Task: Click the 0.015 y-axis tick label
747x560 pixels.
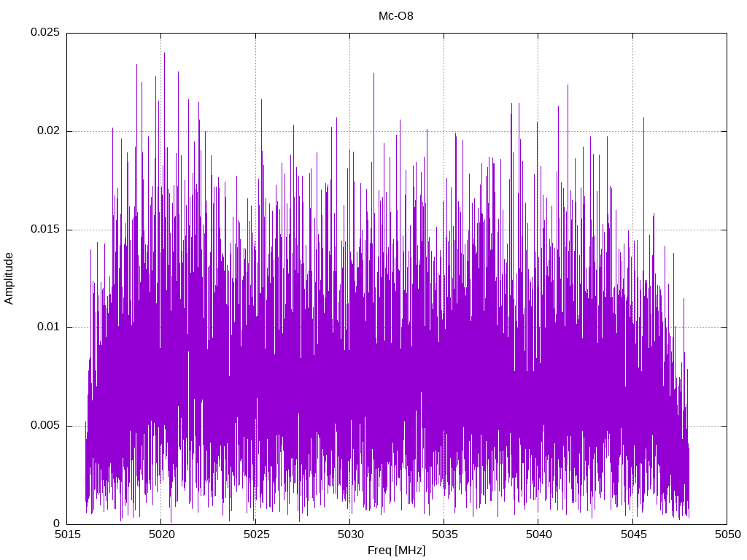Action: 45,229
